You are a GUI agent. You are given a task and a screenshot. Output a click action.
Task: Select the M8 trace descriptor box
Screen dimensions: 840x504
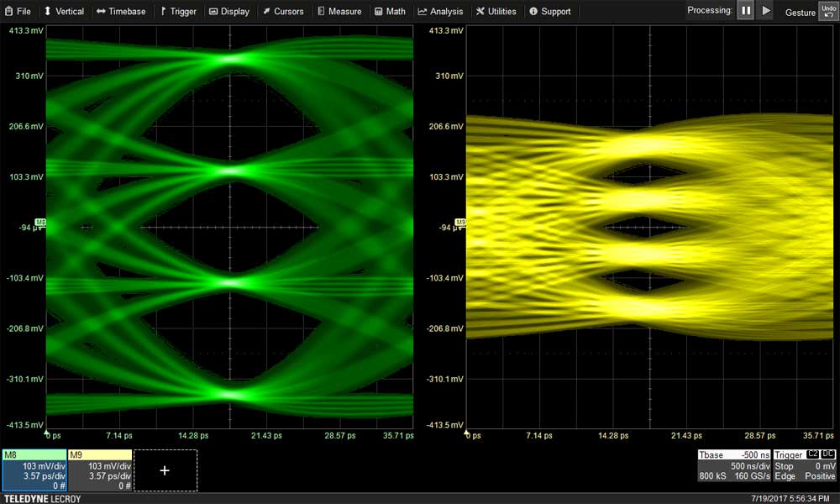point(33,470)
